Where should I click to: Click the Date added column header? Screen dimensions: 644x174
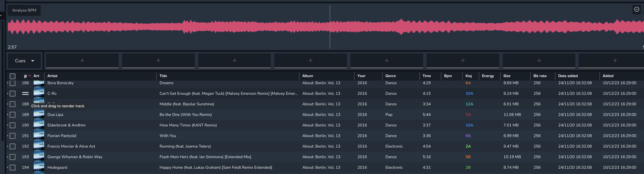[568, 76]
